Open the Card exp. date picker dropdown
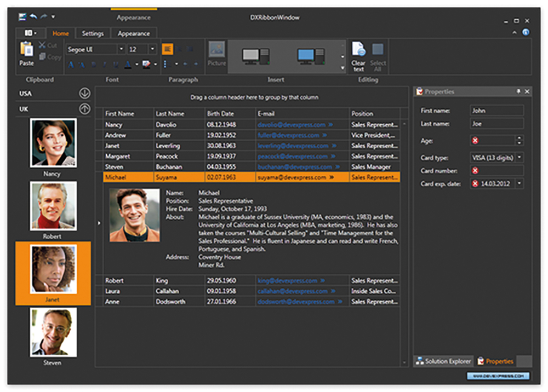Viewport: 548px width, 392px height. 519,184
